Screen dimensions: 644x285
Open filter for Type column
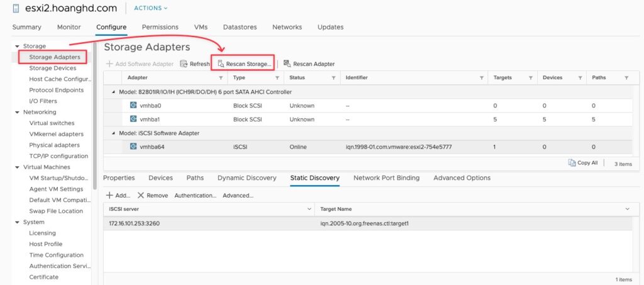pos(277,77)
